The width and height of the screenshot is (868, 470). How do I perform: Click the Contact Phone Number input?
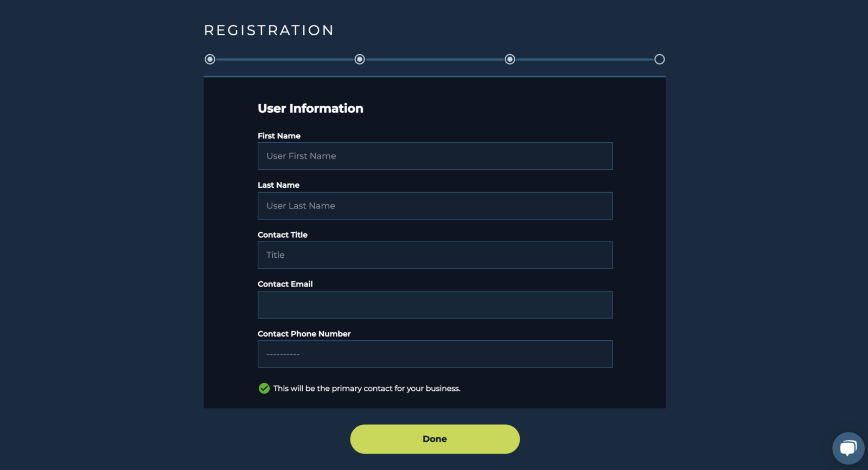(x=435, y=354)
